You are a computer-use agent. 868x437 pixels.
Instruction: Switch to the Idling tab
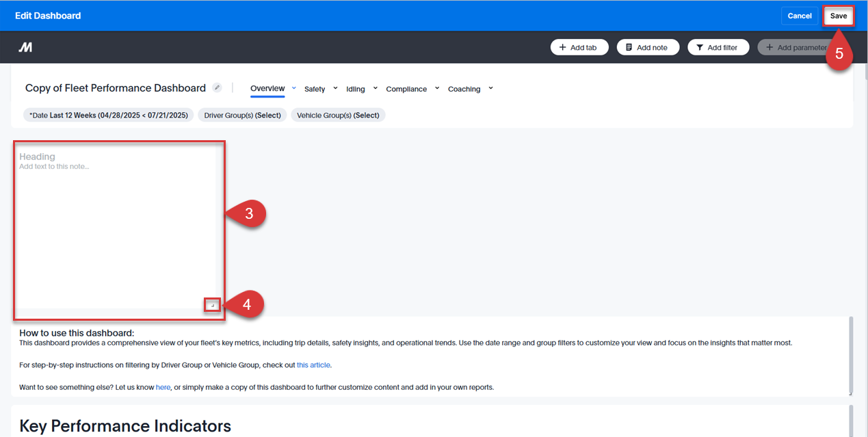click(x=356, y=88)
